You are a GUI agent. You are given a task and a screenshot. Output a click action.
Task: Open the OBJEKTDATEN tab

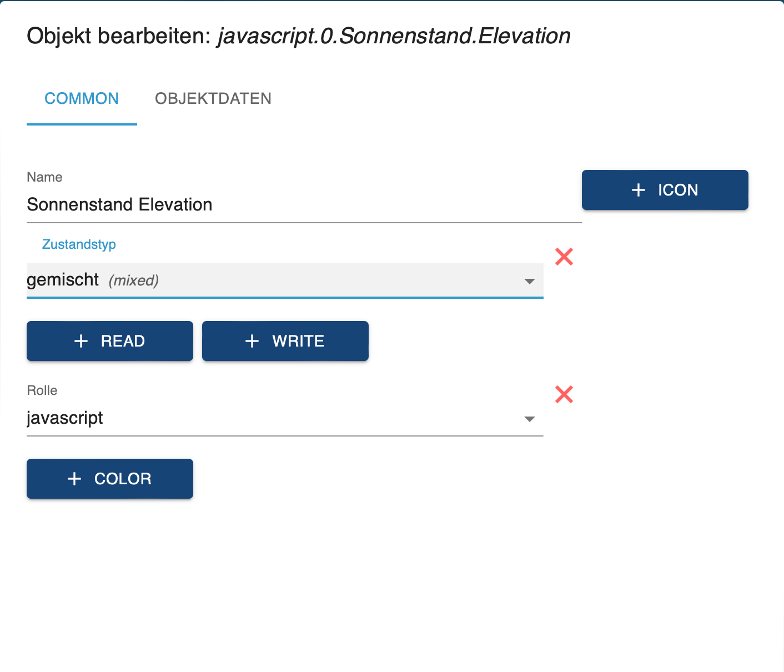tap(213, 99)
